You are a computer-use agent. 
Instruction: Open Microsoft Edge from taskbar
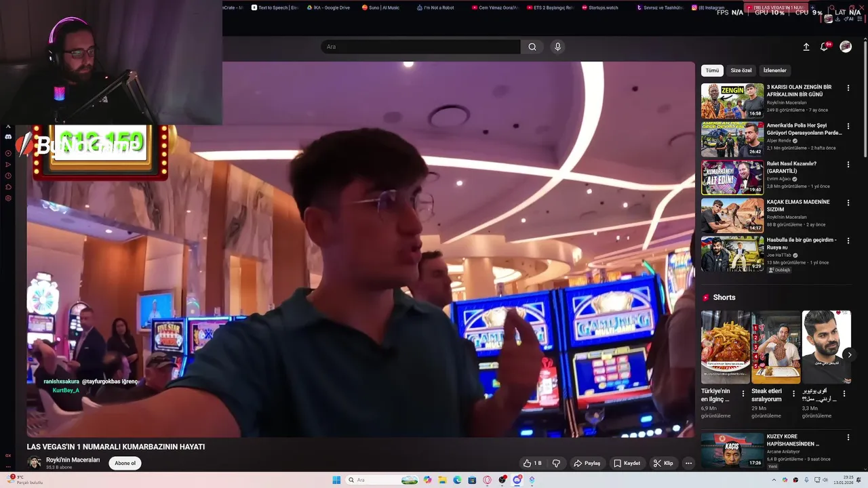(x=457, y=480)
